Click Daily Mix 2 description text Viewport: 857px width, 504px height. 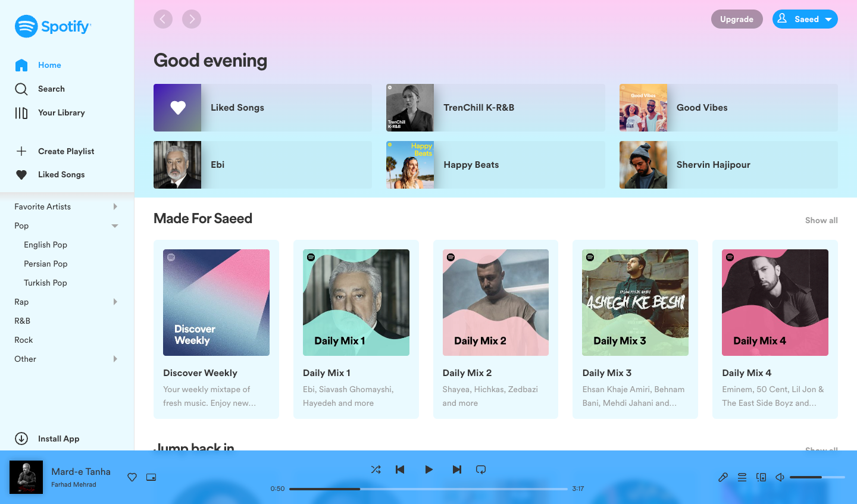pyautogui.click(x=490, y=396)
